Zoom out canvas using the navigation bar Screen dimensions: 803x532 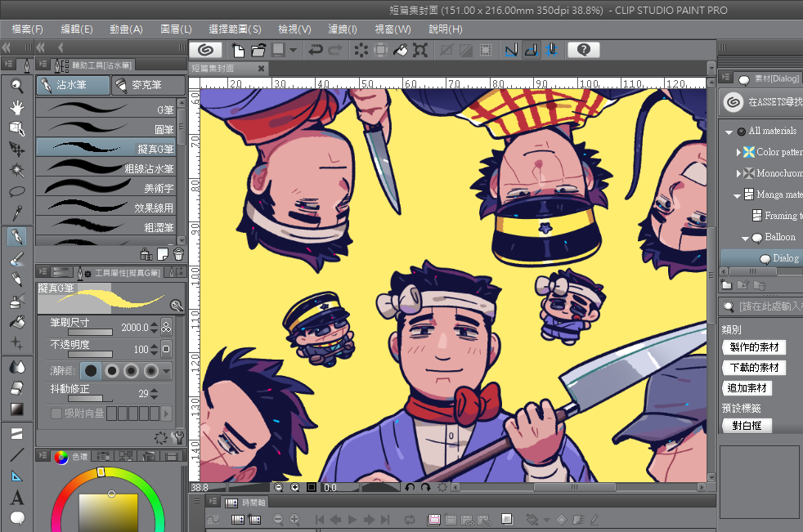279,487
